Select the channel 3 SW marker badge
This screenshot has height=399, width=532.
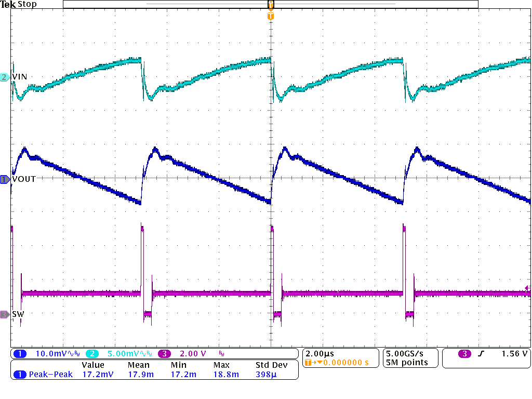[x=4, y=314]
